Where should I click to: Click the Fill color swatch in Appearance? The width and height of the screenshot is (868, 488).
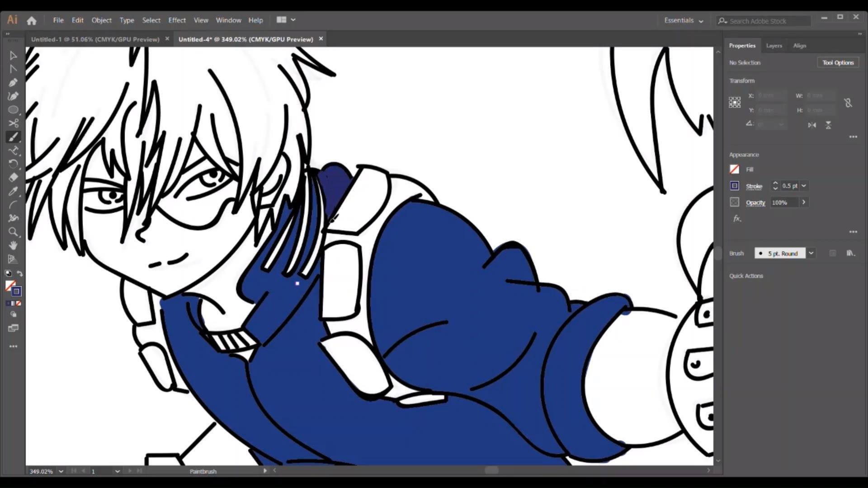(735, 169)
